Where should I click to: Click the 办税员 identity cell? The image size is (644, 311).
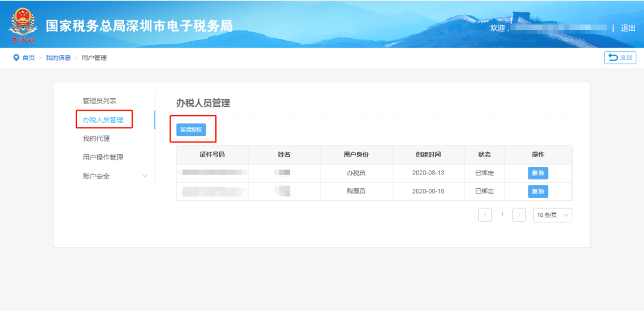click(356, 173)
